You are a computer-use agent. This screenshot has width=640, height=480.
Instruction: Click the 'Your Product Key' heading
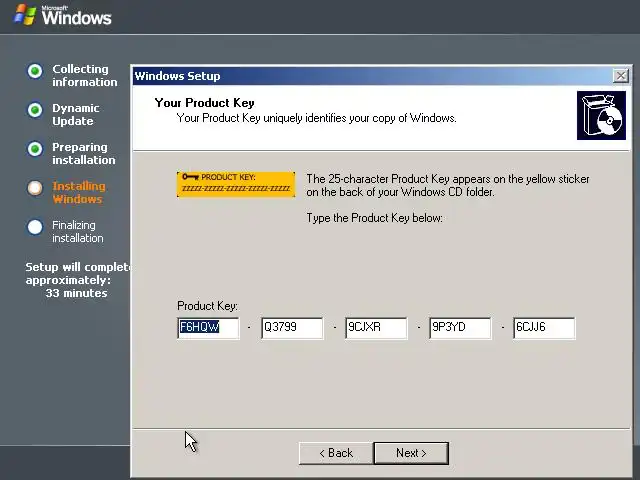point(204,103)
